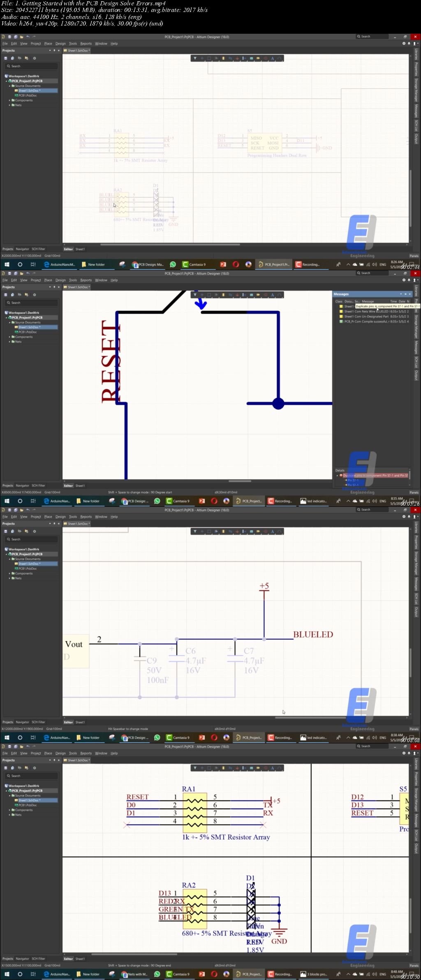Click the Sheet Symbol icon in the 00:08:08 Active Bar
The height and width of the screenshot is (980, 421).
click(251, 532)
